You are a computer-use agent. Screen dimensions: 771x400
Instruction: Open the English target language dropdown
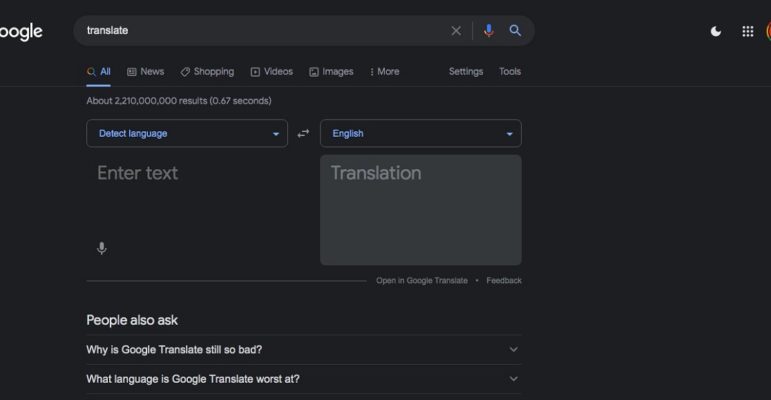click(421, 133)
